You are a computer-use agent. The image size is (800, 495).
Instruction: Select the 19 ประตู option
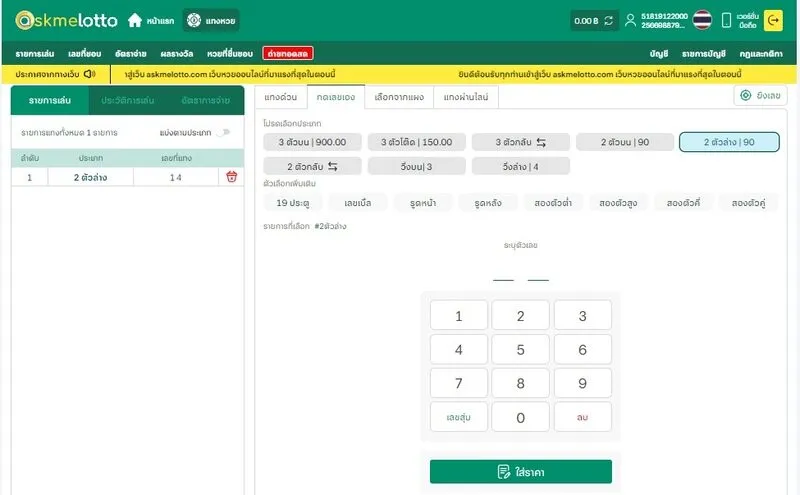pos(292,203)
